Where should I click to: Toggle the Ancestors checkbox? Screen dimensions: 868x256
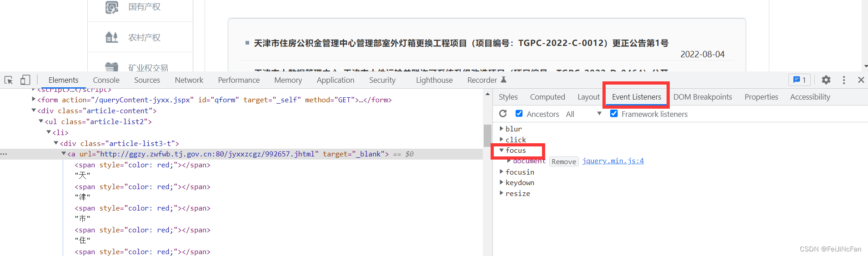click(519, 113)
